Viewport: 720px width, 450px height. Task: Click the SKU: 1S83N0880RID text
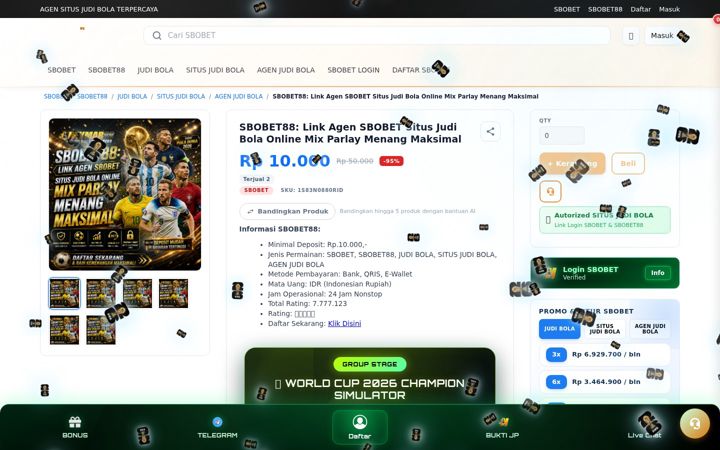click(312, 190)
